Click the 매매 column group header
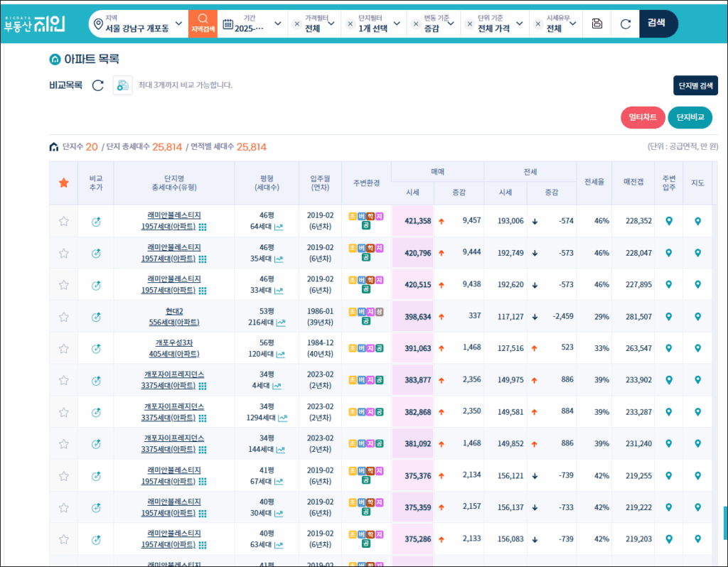Screen dimensions: 728x567 [437, 171]
